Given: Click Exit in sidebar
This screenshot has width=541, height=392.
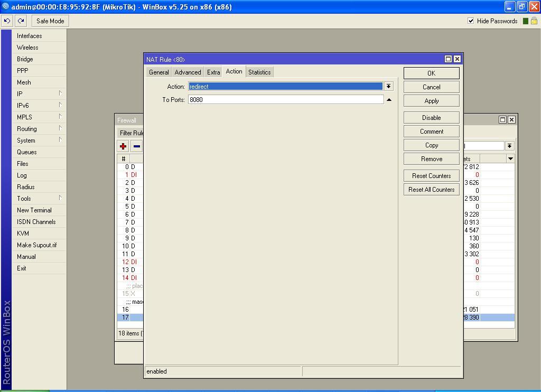Looking at the screenshot, I should [39, 268].
